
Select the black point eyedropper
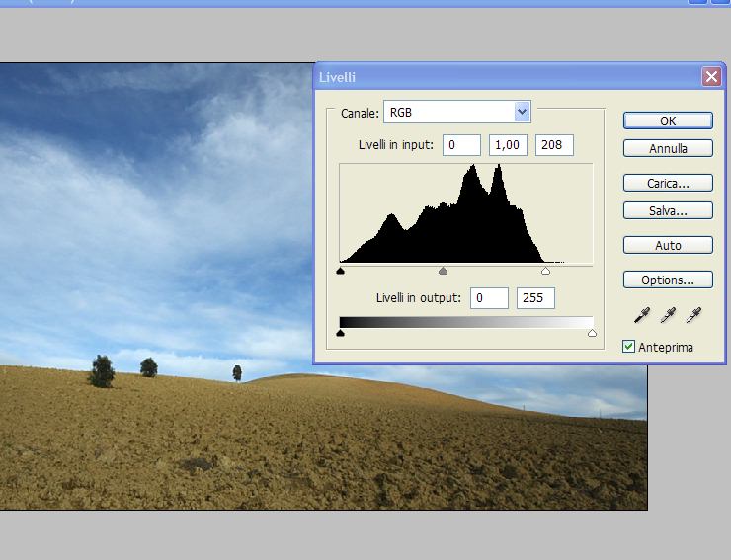pos(642,315)
